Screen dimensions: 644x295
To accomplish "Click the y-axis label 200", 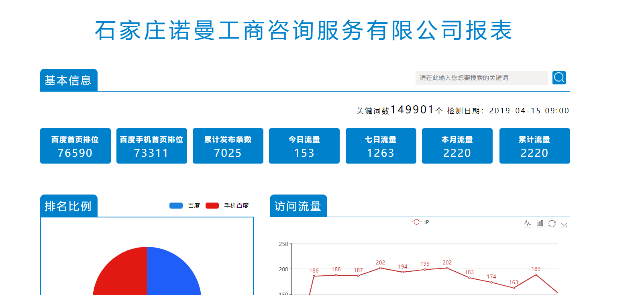I will [283, 269].
